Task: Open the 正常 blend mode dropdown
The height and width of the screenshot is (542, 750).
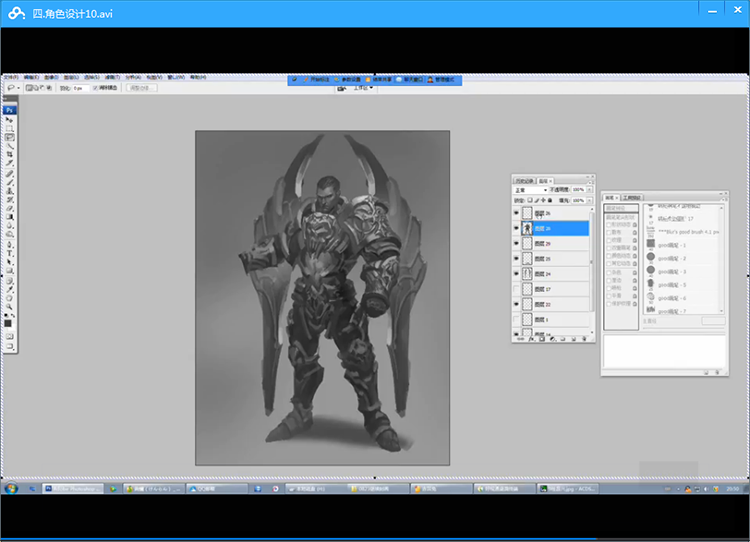Action: point(530,190)
